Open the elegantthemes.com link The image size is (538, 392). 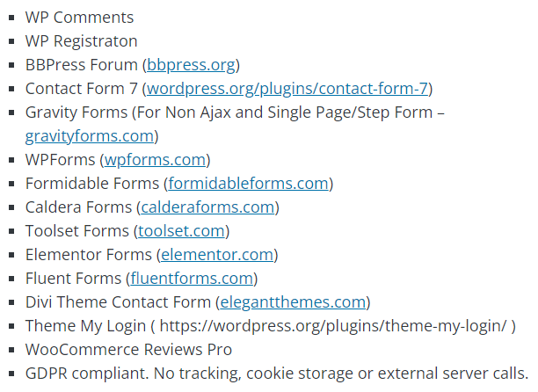pos(293,302)
